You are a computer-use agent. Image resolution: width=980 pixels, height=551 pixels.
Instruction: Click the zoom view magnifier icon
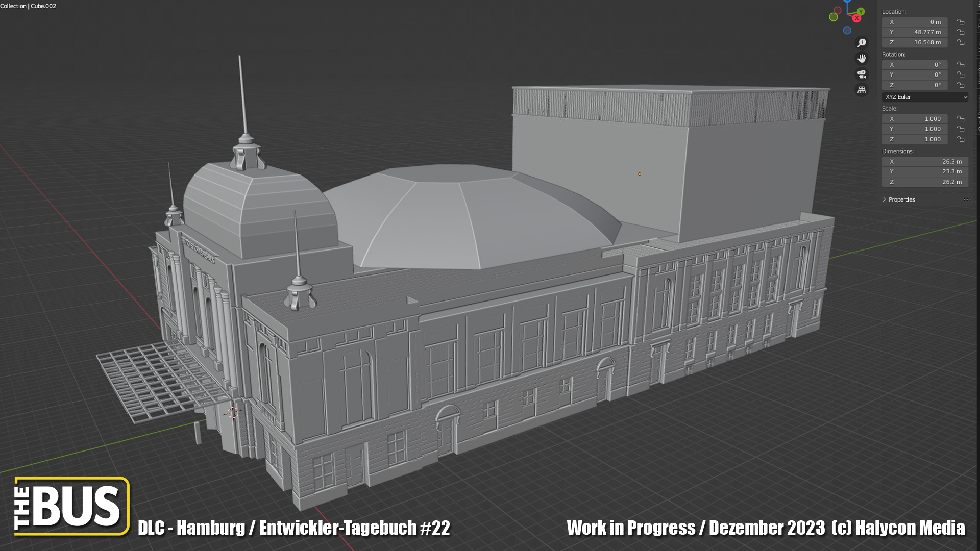coord(862,43)
